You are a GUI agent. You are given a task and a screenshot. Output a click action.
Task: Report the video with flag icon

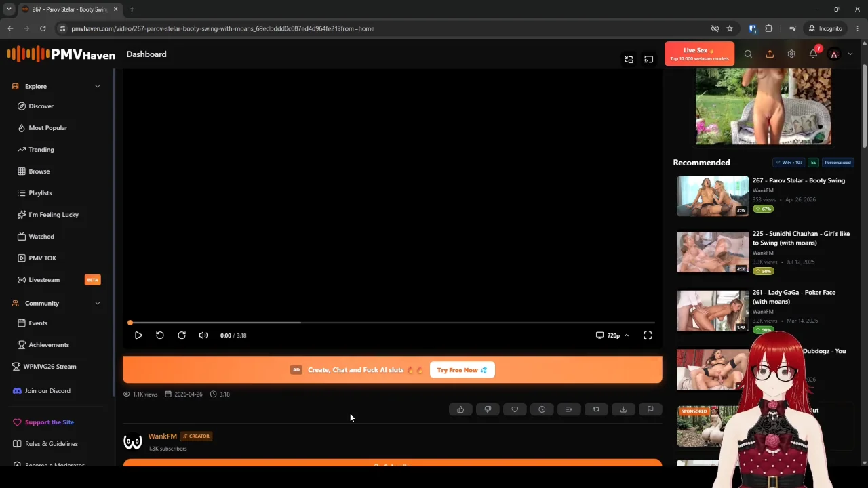(650, 409)
